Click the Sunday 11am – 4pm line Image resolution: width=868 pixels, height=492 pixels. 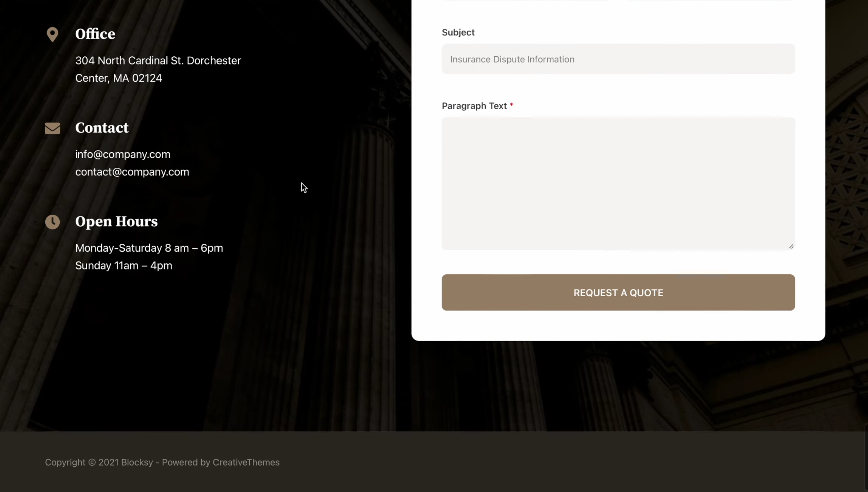coord(124,266)
